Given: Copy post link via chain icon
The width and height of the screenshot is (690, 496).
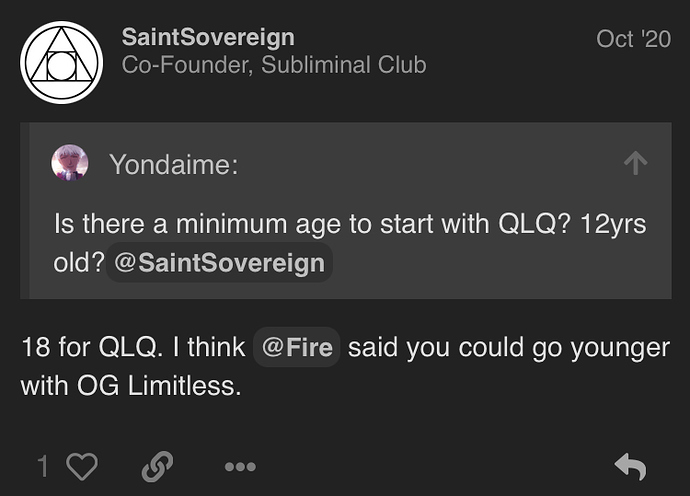Looking at the screenshot, I should 157,466.
